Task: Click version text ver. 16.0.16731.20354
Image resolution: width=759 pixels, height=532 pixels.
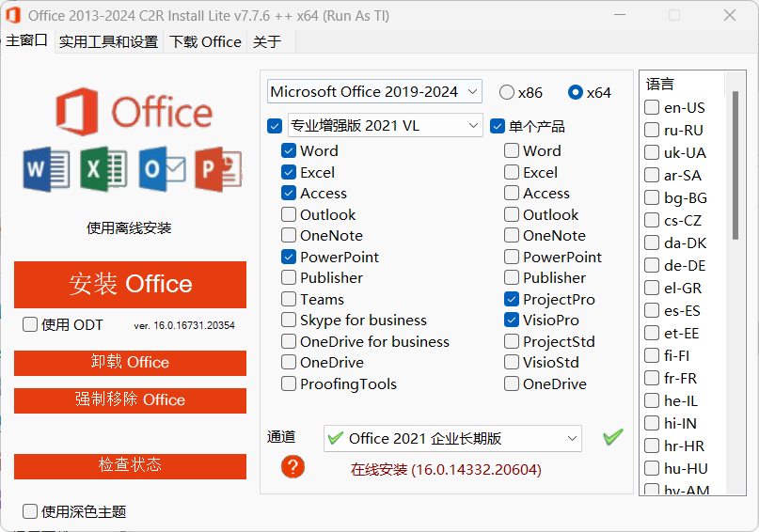Action: pyautogui.click(x=184, y=325)
